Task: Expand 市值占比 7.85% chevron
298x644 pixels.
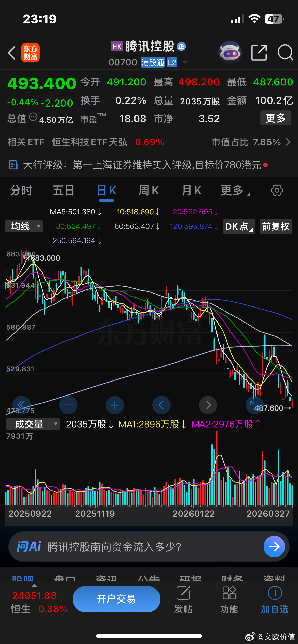Action: click(288, 142)
